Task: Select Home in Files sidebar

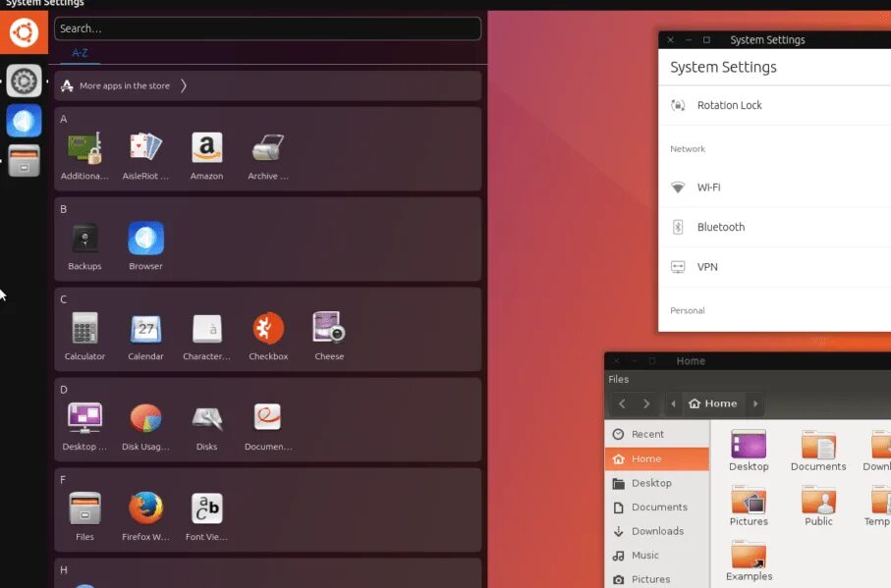Action: (x=657, y=458)
